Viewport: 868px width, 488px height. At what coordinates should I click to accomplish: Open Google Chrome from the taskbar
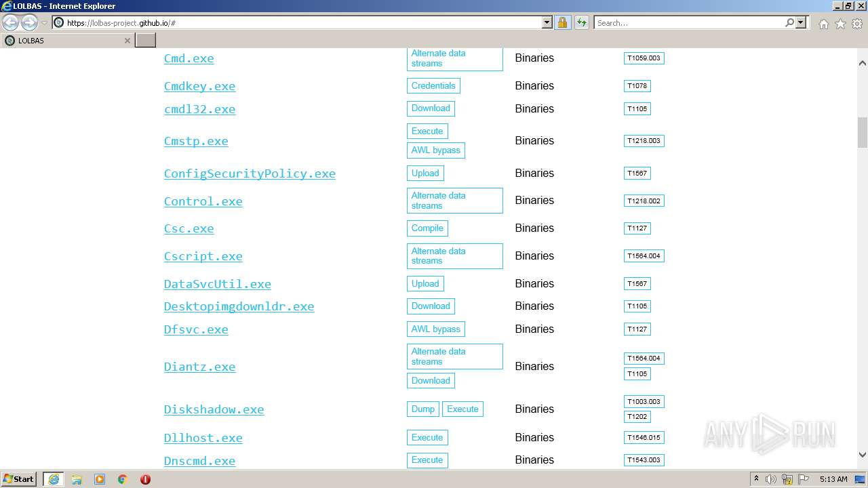[x=123, y=479]
